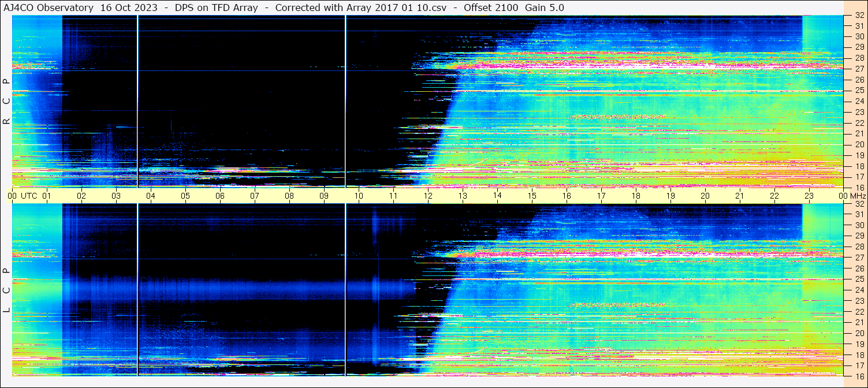The width and height of the screenshot is (868, 388).
Task: Click the LCP label beside lower spectrogram
Action: click(x=6, y=291)
